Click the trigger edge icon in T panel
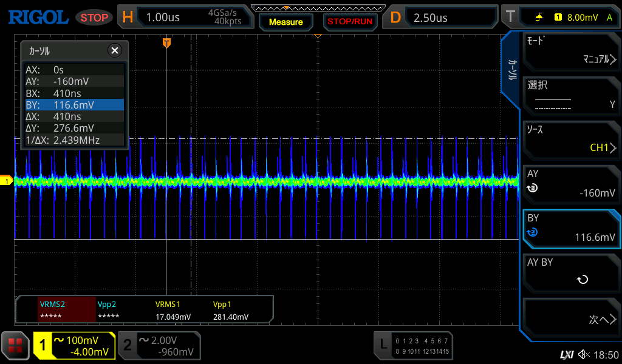The width and height of the screenshot is (622, 364). [539, 18]
